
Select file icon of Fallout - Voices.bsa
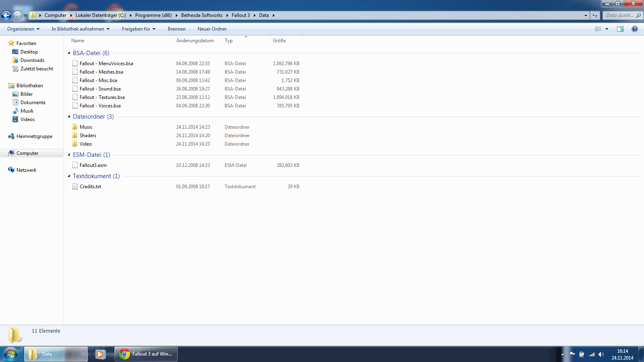click(x=75, y=106)
